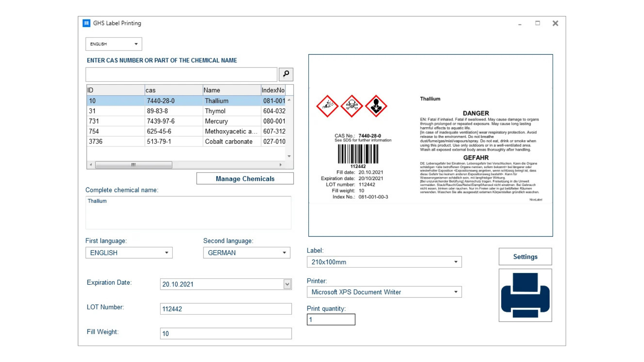644x362 pixels.
Task: Click the Settings button
Action: (525, 257)
